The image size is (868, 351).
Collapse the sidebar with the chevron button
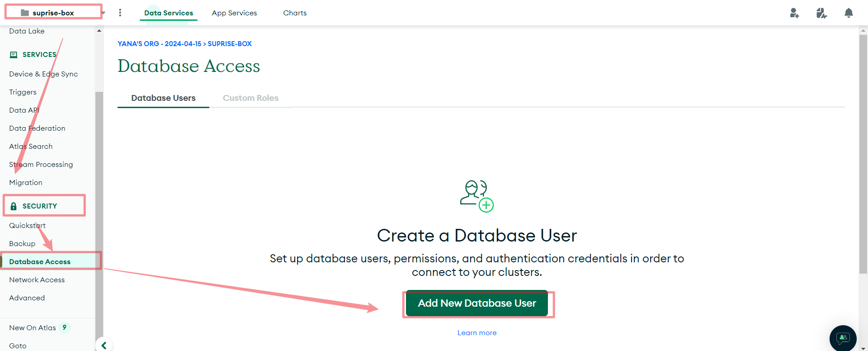point(104,346)
